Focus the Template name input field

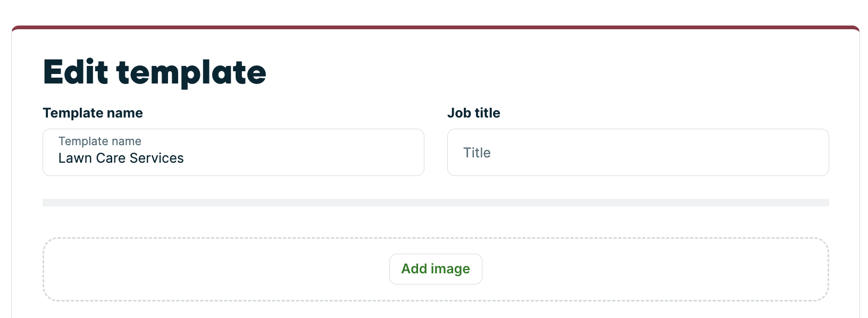click(x=233, y=153)
